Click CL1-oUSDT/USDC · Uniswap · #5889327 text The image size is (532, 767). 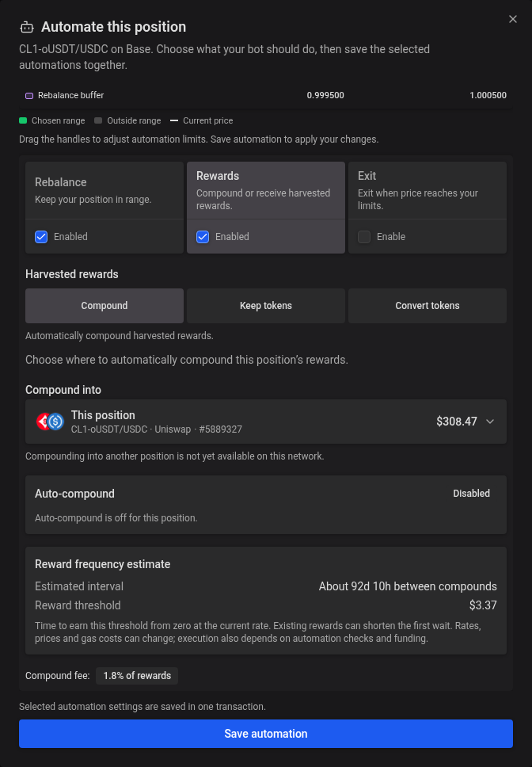click(156, 429)
